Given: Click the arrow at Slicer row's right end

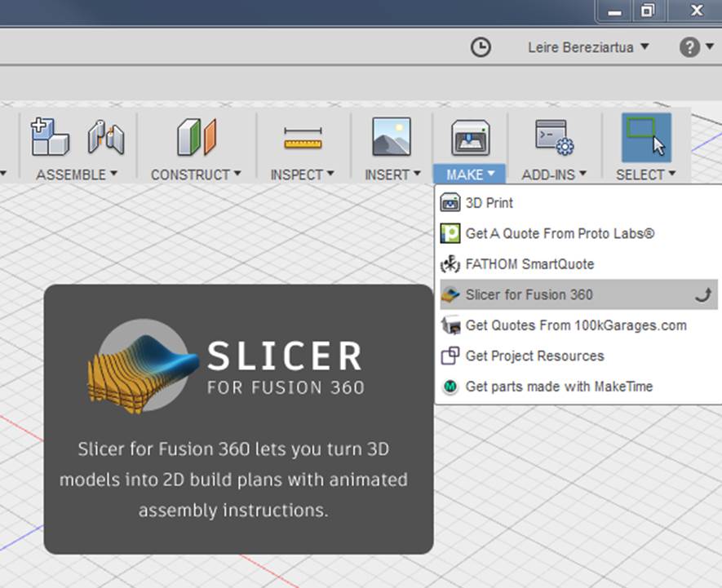Looking at the screenshot, I should pyautogui.click(x=703, y=294).
